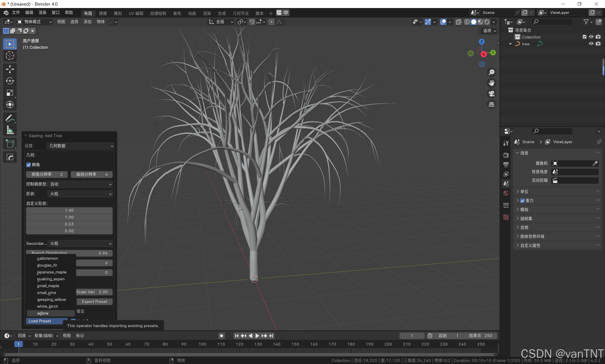Select the Rotate tool
Screen dimensions: 605x364
pos(10,81)
